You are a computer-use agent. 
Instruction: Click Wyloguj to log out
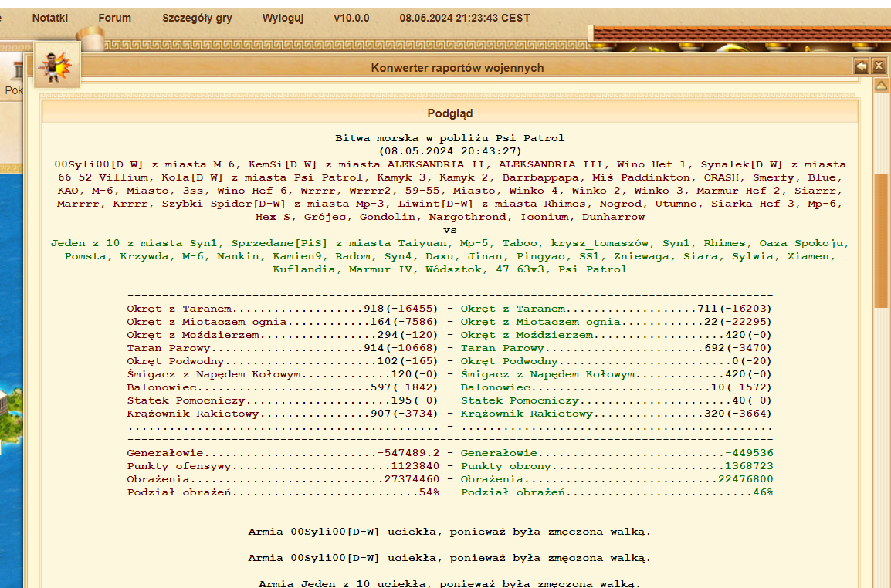point(283,19)
